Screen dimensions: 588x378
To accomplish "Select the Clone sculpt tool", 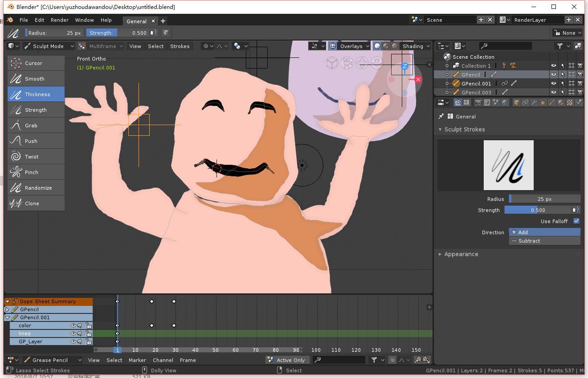I will point(36,203).
